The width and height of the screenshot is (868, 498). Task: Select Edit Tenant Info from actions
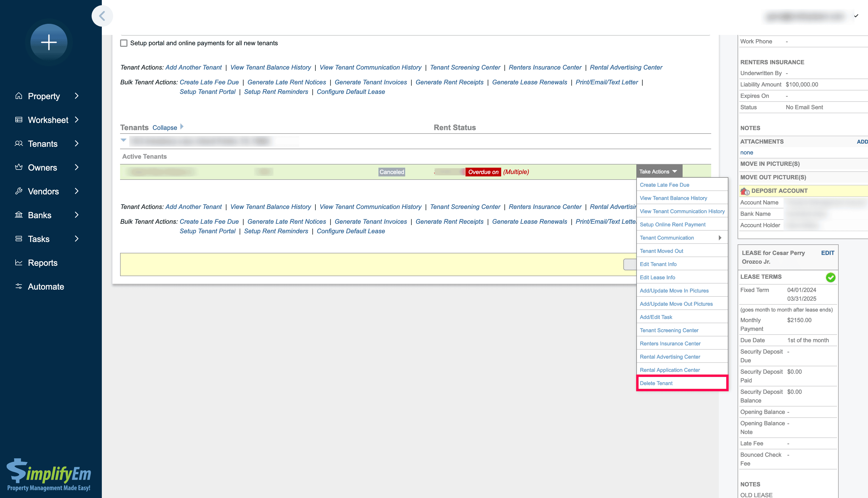[658, 264]
